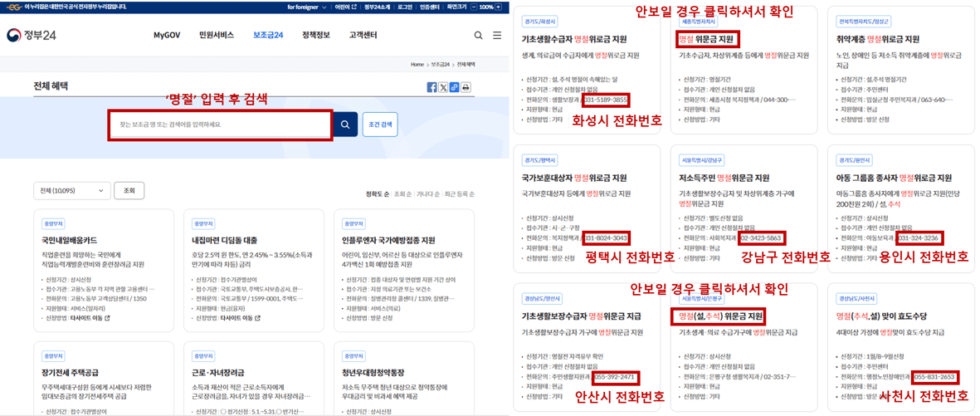
Task: Open the hamburger full menu icon
Action: pyautogui.click(x=497, y=36)
